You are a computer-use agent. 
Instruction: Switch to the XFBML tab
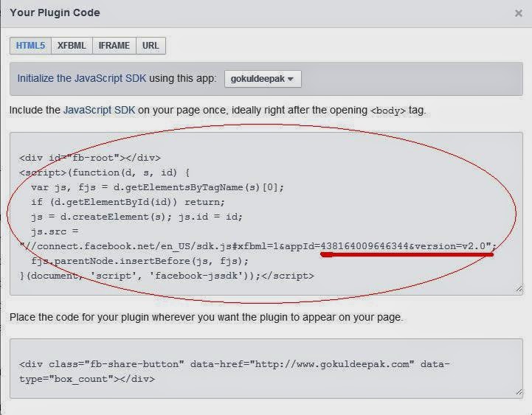pos(72,46)
